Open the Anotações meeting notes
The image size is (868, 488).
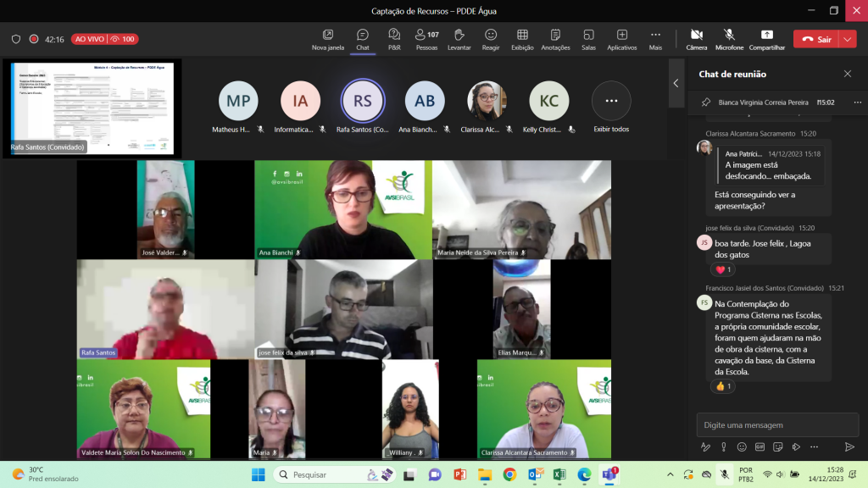tap(555, 40)
